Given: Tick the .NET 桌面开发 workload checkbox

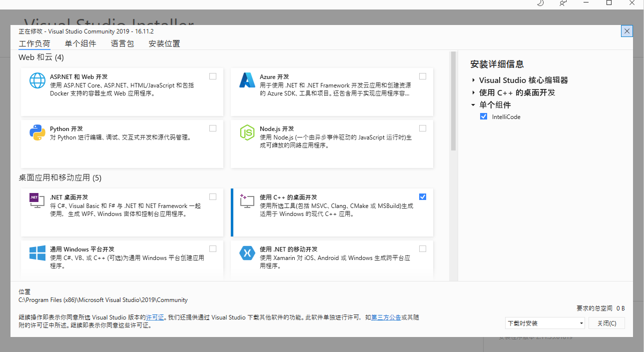Looking at the screenshot, I should [x=213, y=196].
